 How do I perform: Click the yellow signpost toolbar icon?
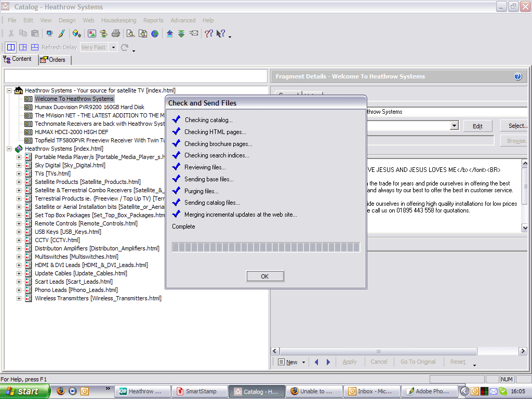(x=103, y=33)
